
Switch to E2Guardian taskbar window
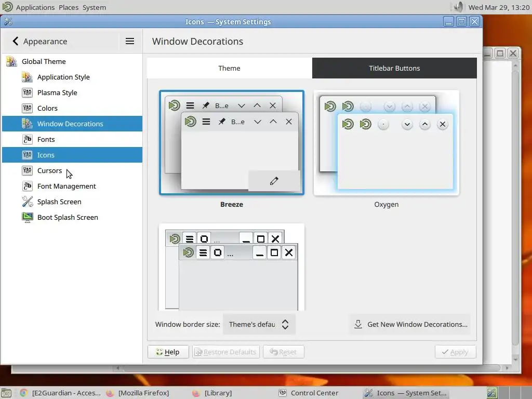click(x=60, y=393)
